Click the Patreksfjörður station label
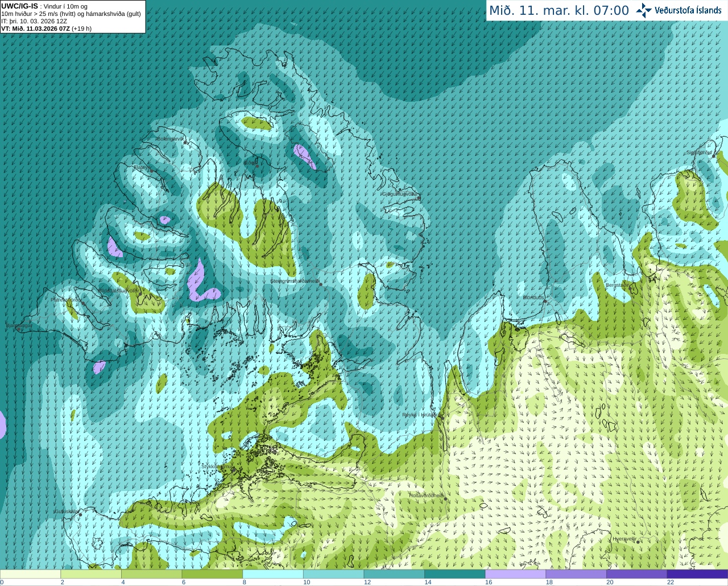Image resolution: width=728 pixels, height=586 pixels. (67, 299)
